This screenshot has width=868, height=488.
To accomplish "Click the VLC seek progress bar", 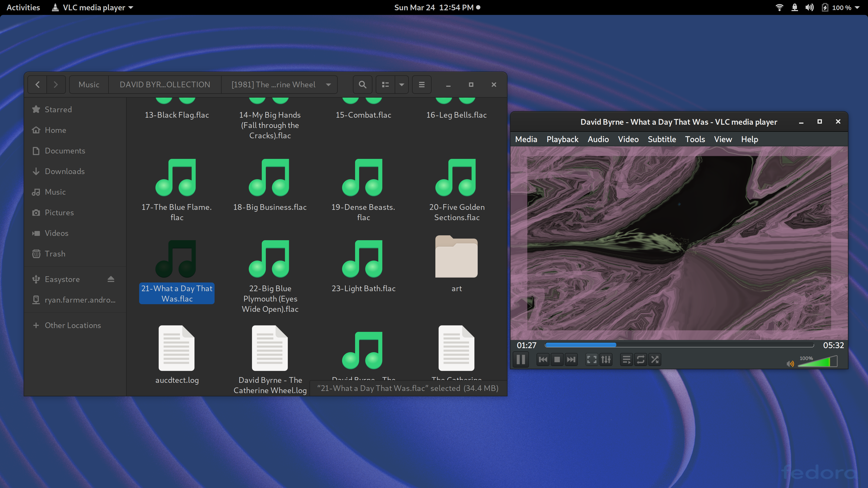I will click(x=679, y=345).
